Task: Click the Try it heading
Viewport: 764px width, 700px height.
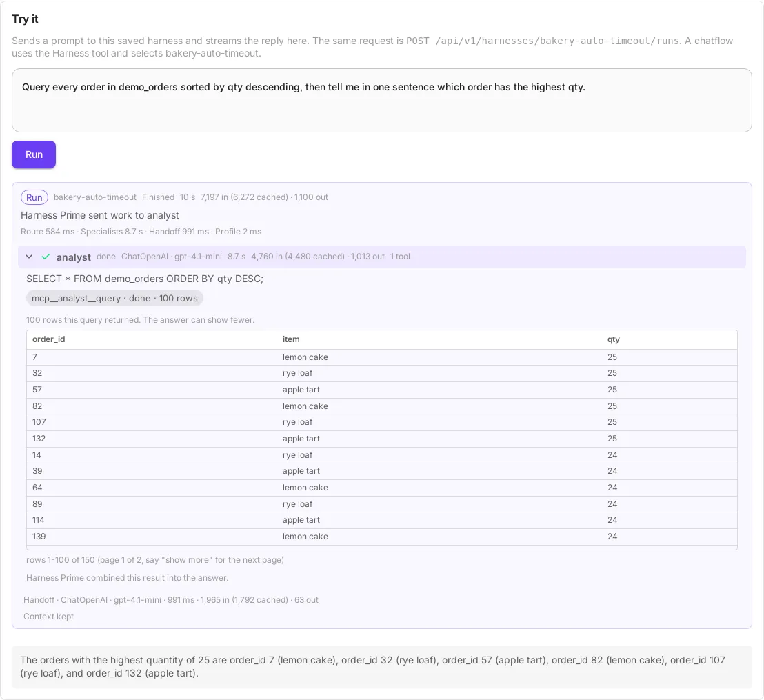Action: click(25, 19)
